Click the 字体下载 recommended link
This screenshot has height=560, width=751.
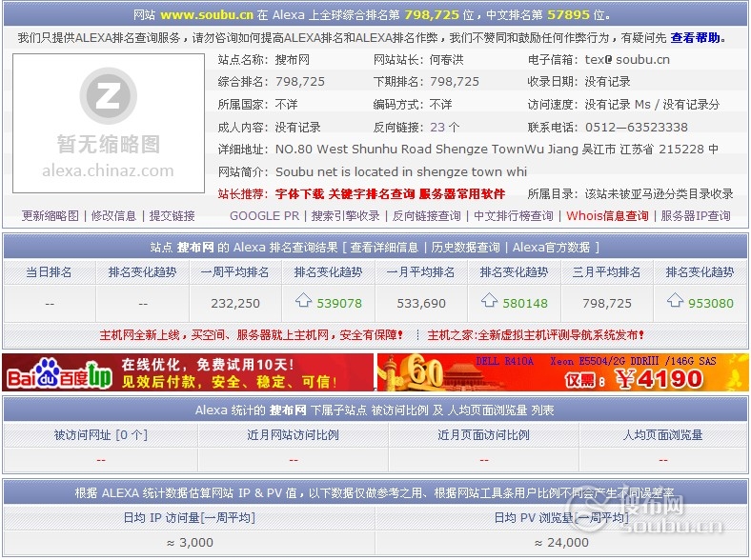[x=299, y=194]
